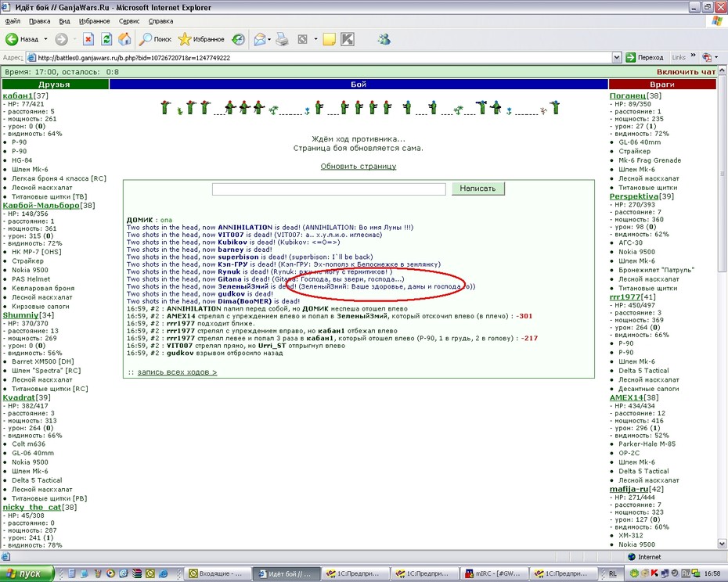Click the Back (Назад) button
728x582 pixels.
pyautogui.click(x=22, y=39)
